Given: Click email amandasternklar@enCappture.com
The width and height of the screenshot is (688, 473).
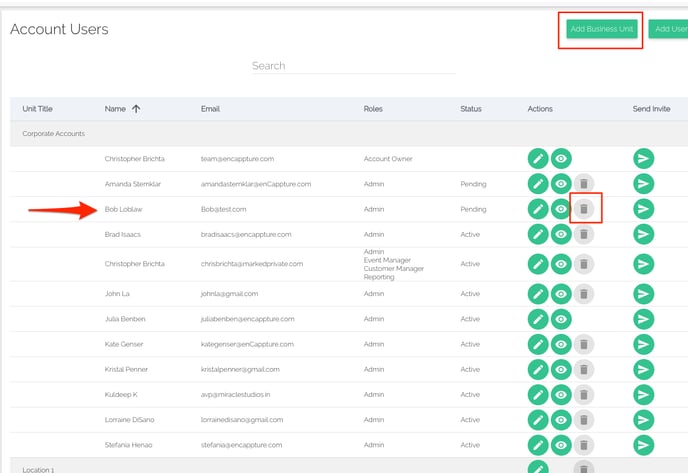Looking at the screenshot, I should click(256, 184).
